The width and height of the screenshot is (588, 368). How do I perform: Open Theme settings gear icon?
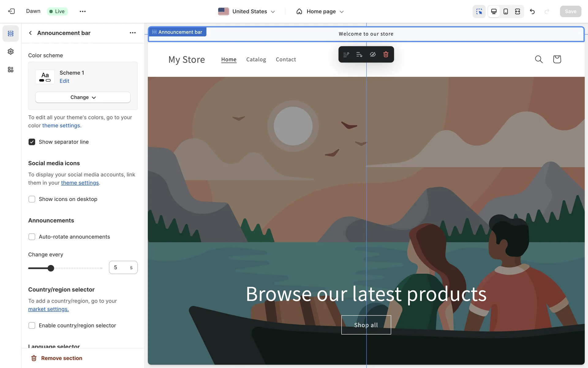11,52
